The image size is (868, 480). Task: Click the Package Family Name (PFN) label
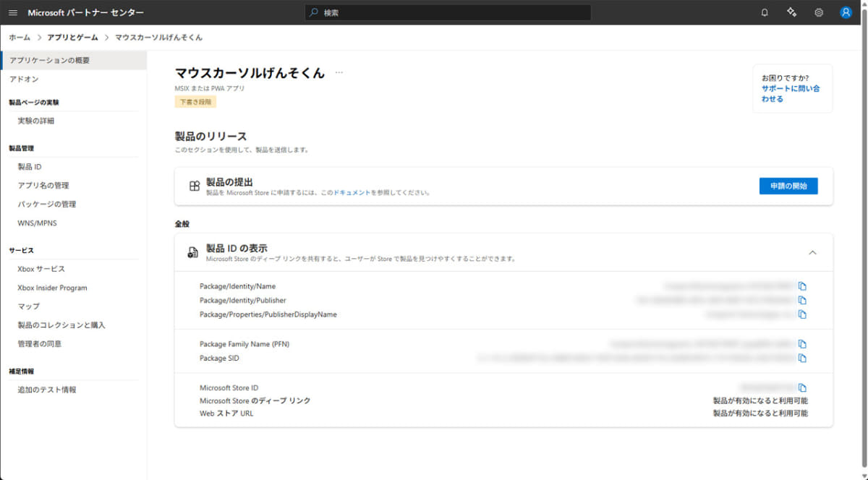[x=244, y=344]
